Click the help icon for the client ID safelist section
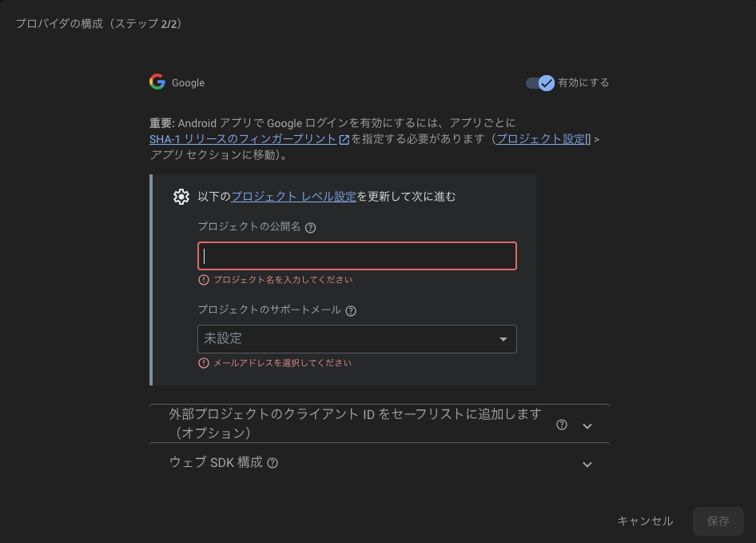This screenshot has width=756, height=543. pyautogui.click(x=561, y=424)
